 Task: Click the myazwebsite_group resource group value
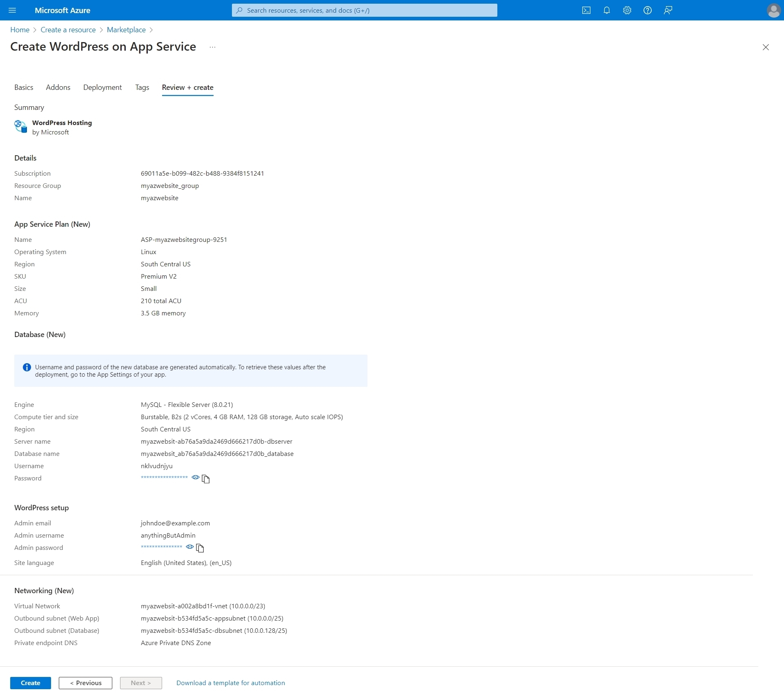[170, 186]
